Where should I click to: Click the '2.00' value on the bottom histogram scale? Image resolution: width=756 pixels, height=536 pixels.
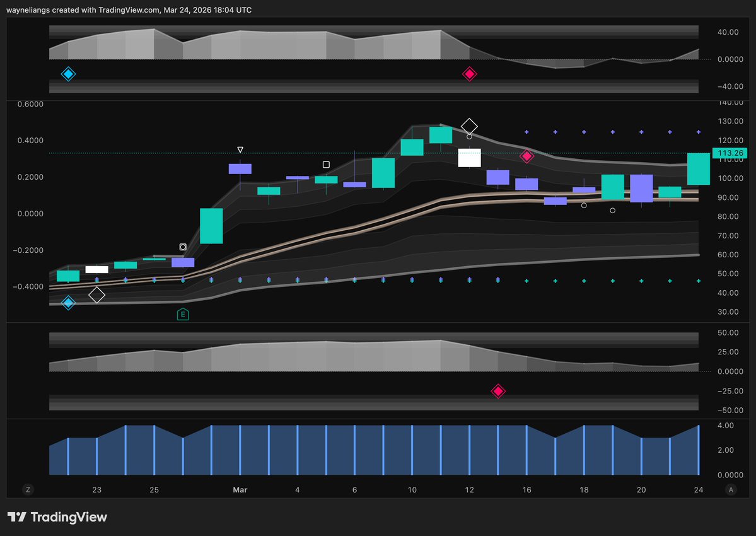coord(726,450)
